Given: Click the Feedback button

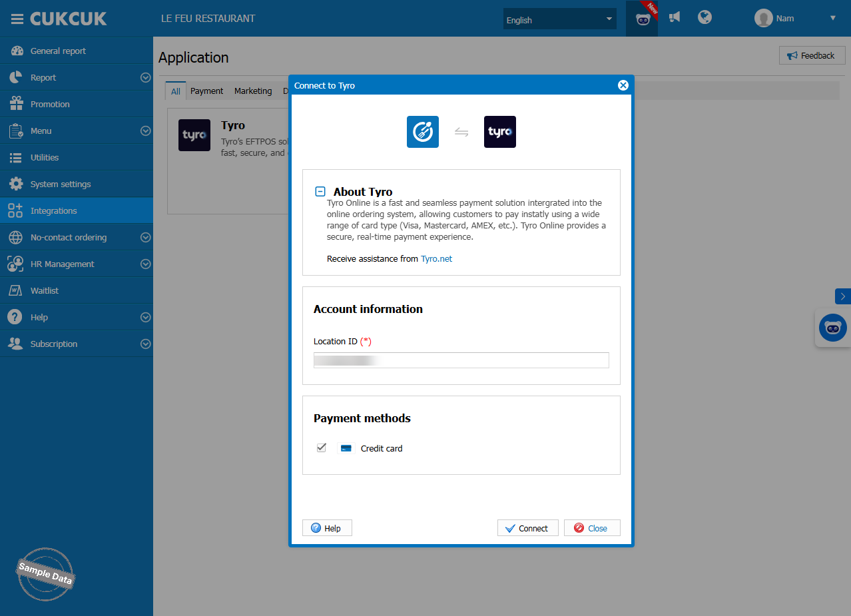Looking at the screenshot, I should point(812,55).
